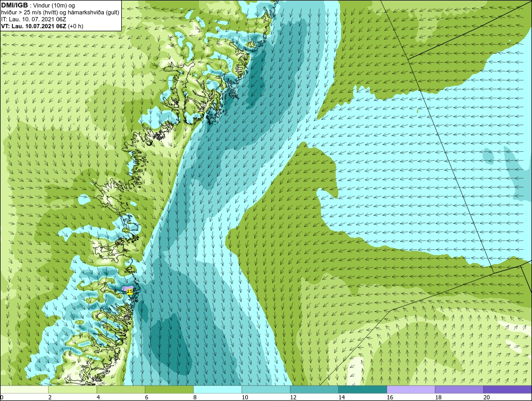Image resolution: width=532 pixels, height=401 pixels.
Task: Click the 6–8 m/s olive green swatch
Action: click(x=169, y=389)
